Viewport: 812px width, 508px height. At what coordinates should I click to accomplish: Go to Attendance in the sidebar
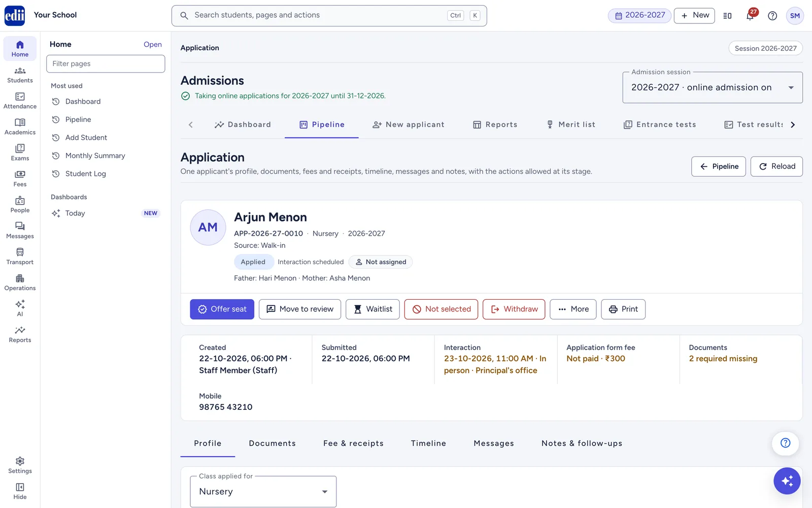(20, 101)
